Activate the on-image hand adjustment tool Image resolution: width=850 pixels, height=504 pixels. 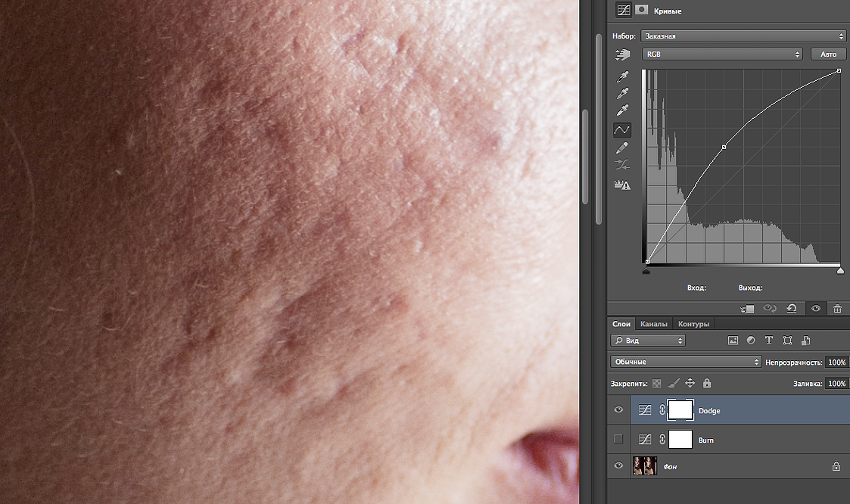(x=622, y=54)
